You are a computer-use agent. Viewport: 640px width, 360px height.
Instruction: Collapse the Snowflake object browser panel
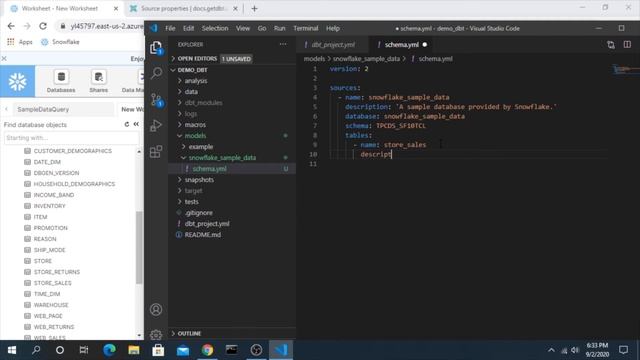coord(136,124)
